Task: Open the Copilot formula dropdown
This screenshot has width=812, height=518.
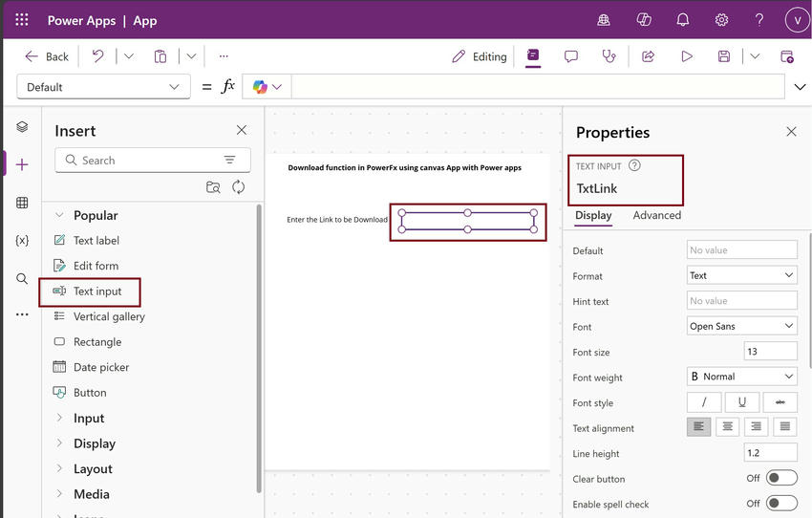Action: point(267,87)
